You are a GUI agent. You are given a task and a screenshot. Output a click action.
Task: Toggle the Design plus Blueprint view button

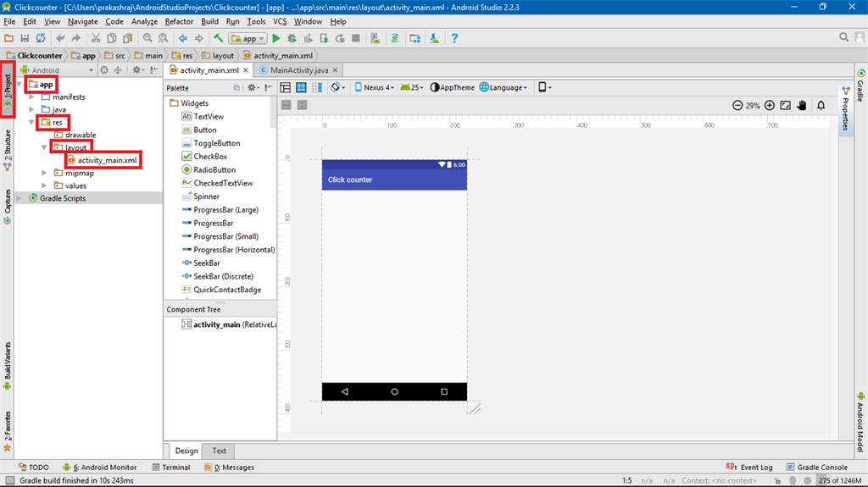317,87
